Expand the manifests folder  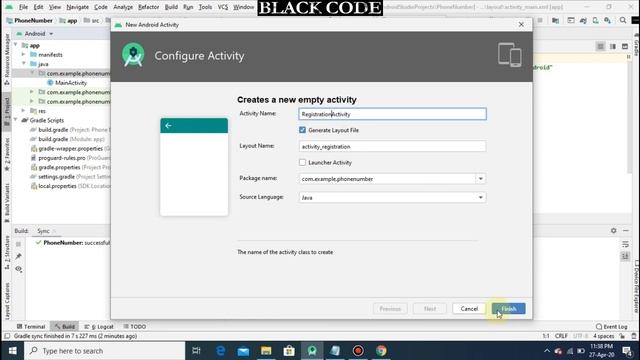(24, 54)
